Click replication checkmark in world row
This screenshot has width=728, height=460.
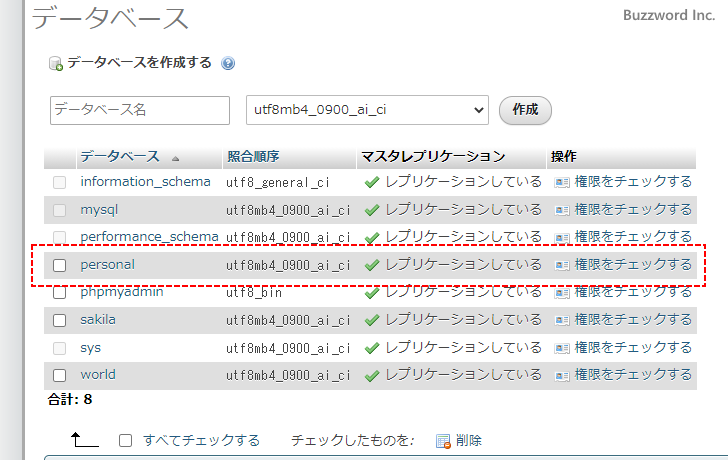(x=372, y=376)
